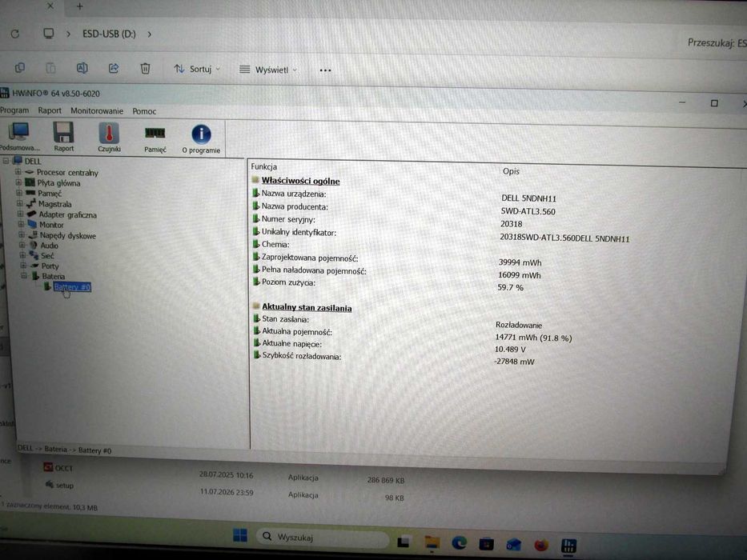Click the rename icon in Explorer toolbar
The width and height of the screenshot is (747, 560).
pyautogui.click(x=82, y=68)
